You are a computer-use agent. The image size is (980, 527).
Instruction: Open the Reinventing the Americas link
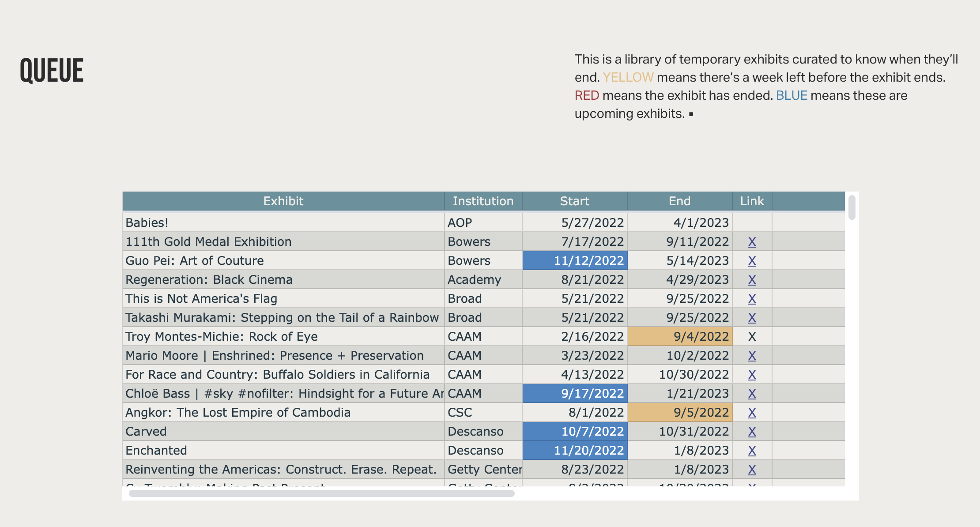click(x=752, y=470)
